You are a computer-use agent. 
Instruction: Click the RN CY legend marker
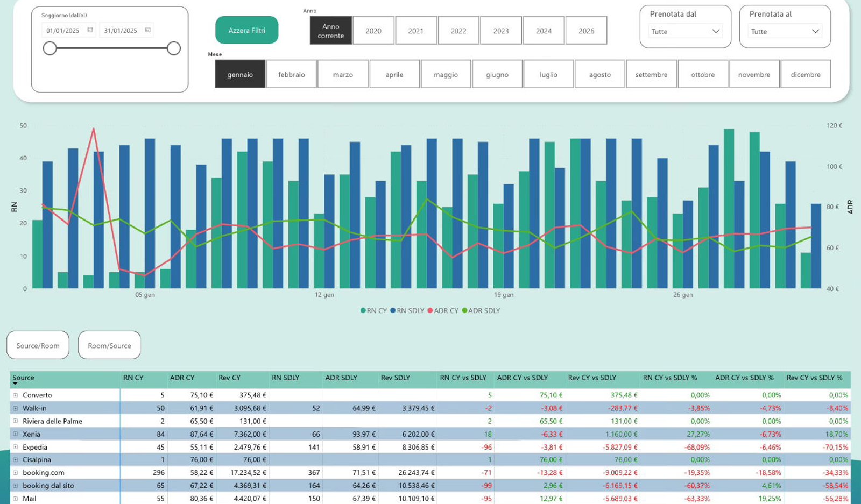363,311
